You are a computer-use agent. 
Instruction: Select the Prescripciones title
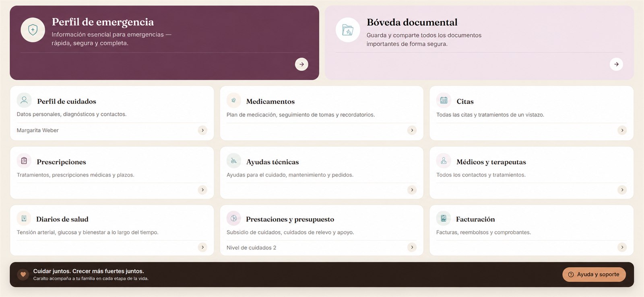coord(61,162)
